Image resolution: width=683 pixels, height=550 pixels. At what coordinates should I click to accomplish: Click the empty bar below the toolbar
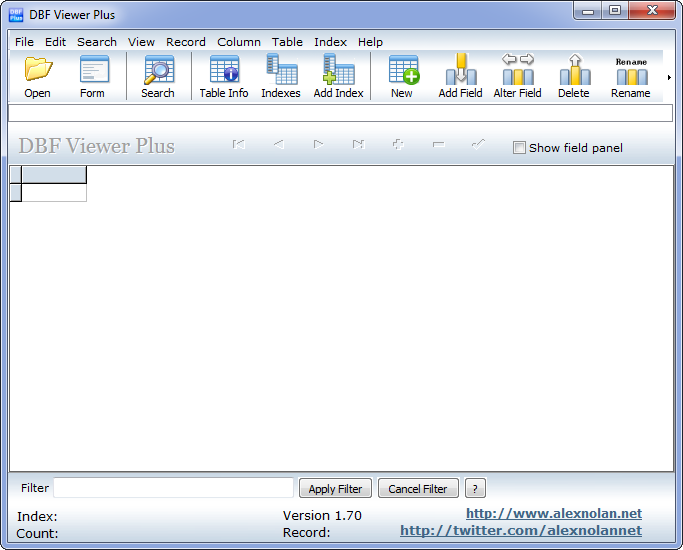click(x=340, y=113)
